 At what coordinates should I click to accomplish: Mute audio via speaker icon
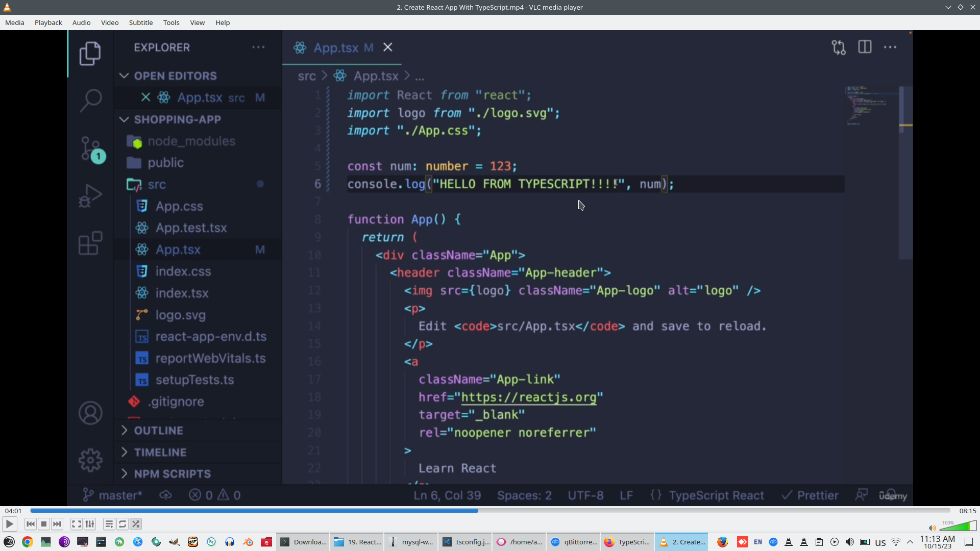click(x=932, y=528)
